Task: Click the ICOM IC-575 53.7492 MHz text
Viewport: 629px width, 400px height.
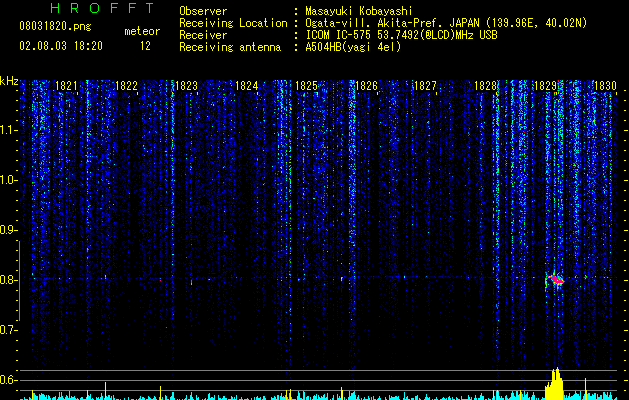Action: pos(401,35)
